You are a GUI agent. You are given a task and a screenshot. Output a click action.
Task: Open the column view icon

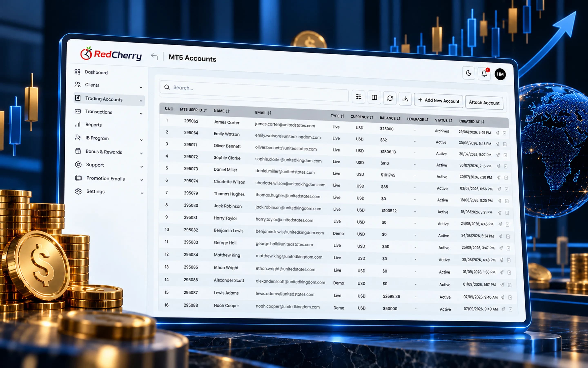pos(374,98)
